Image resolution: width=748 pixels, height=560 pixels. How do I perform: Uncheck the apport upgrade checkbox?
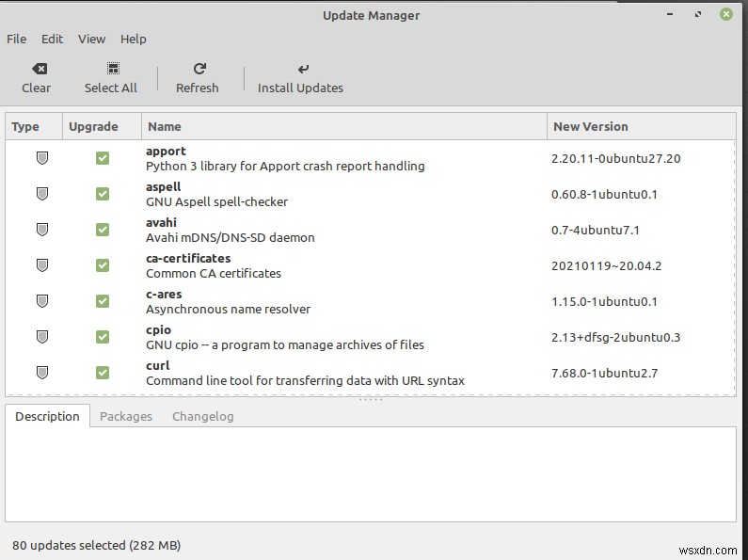103,158
